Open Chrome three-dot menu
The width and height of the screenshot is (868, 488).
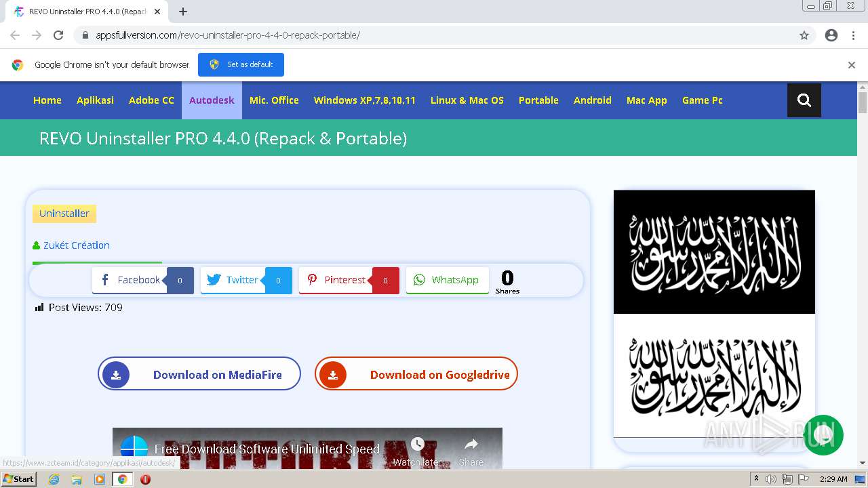854,35
